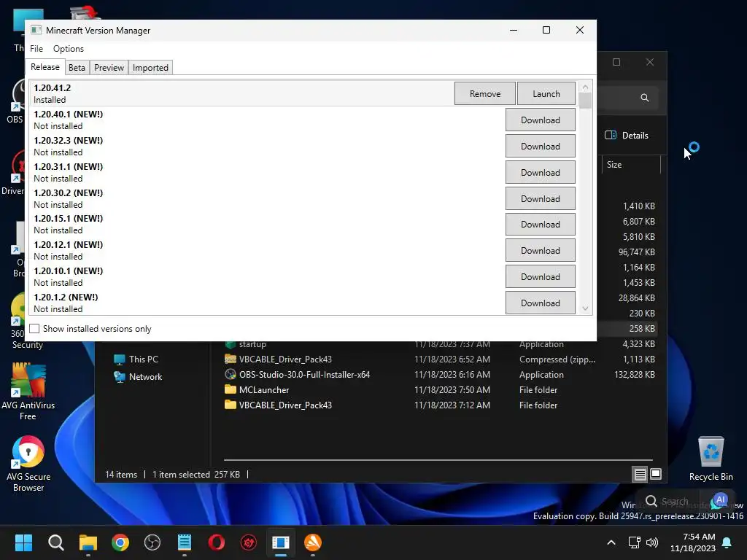Select the MCLauncher folder in Explorer
This screenshot has width=747, height=560.
pos(264,389)
